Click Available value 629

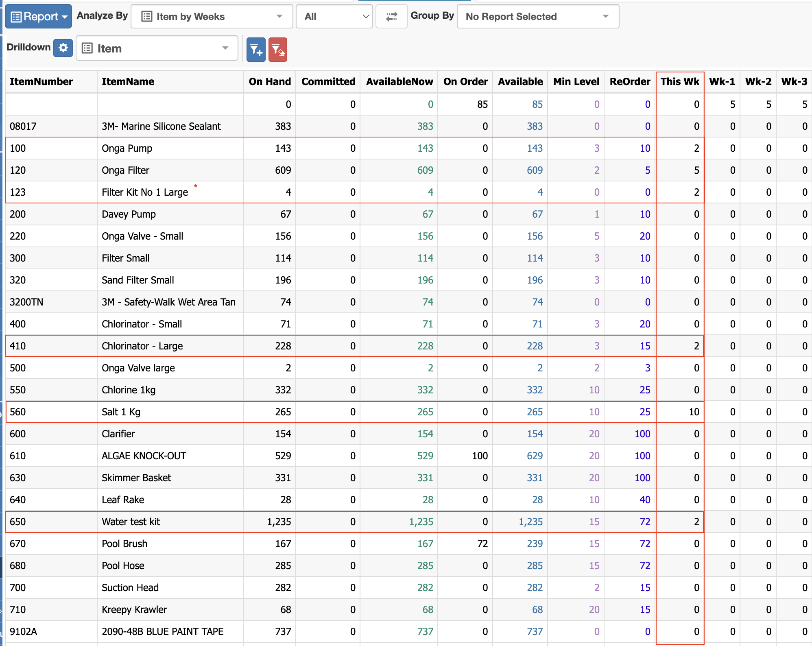pos(535,456)
